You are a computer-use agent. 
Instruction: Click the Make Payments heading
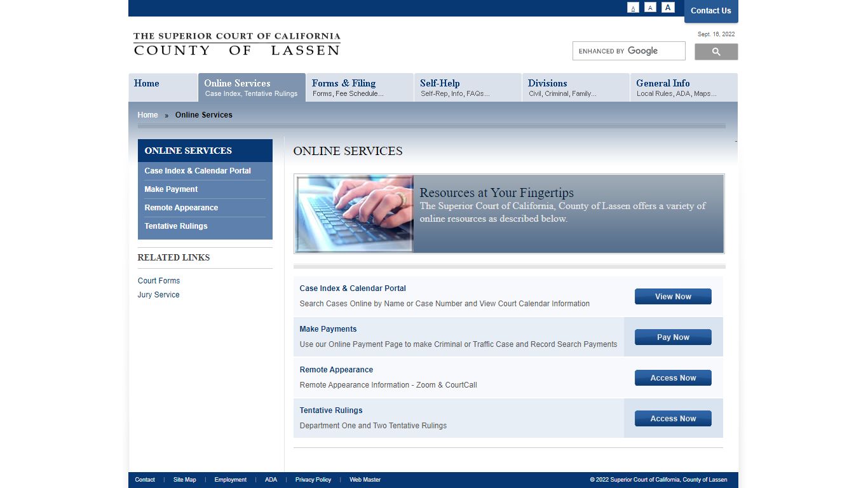pos(328,329)
